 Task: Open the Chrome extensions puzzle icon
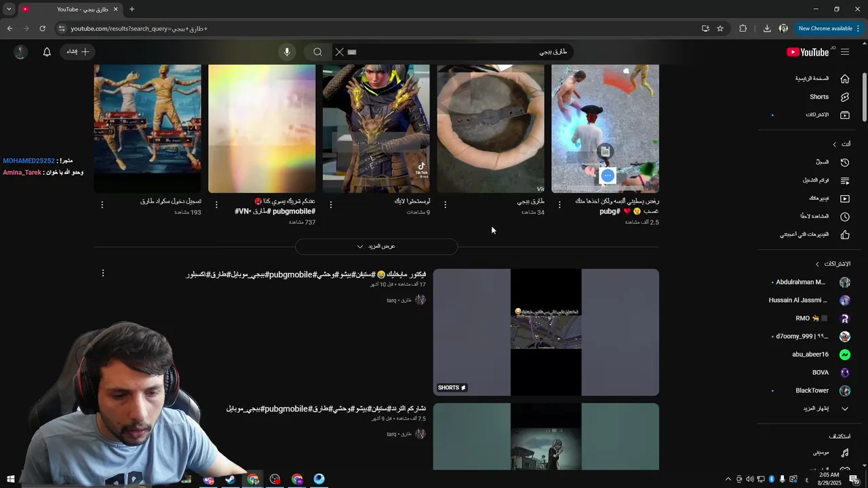coord(743,28)
